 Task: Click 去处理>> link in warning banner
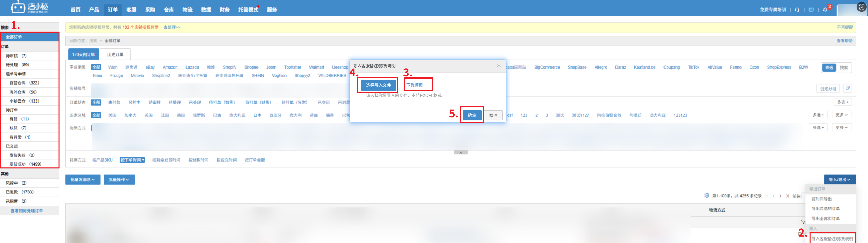(x=172, y=27)
